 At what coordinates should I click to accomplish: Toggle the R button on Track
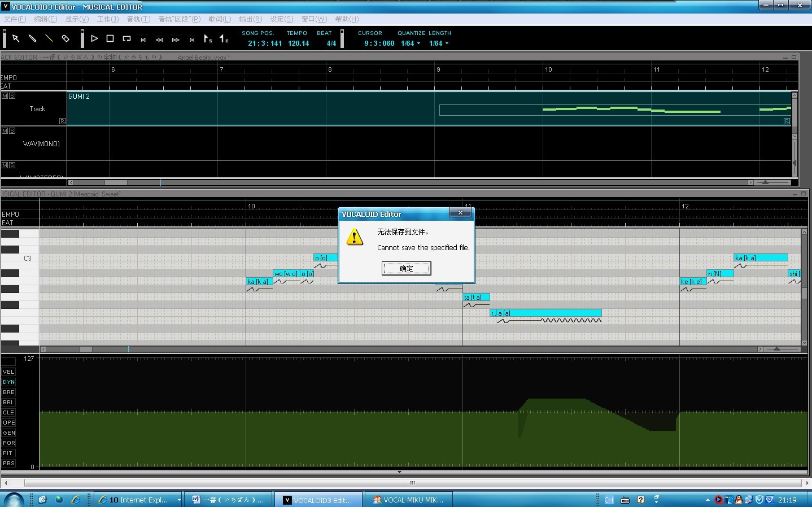click(x=62, y=121)
